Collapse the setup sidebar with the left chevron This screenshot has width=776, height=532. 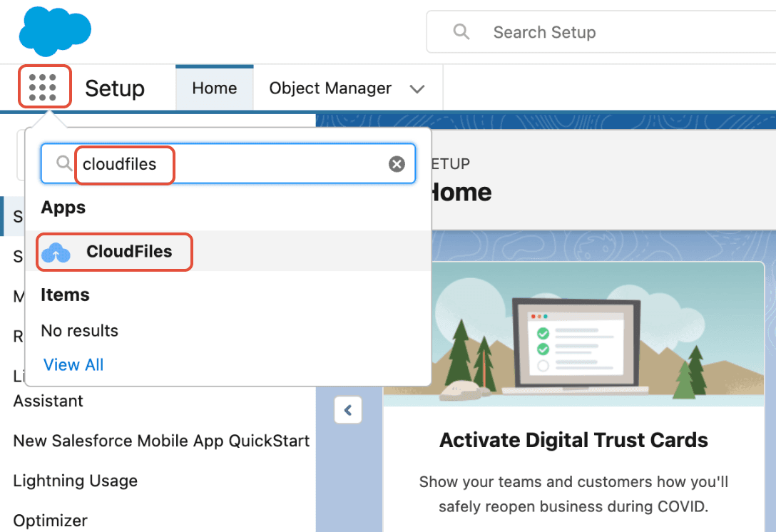coord(348,410)
